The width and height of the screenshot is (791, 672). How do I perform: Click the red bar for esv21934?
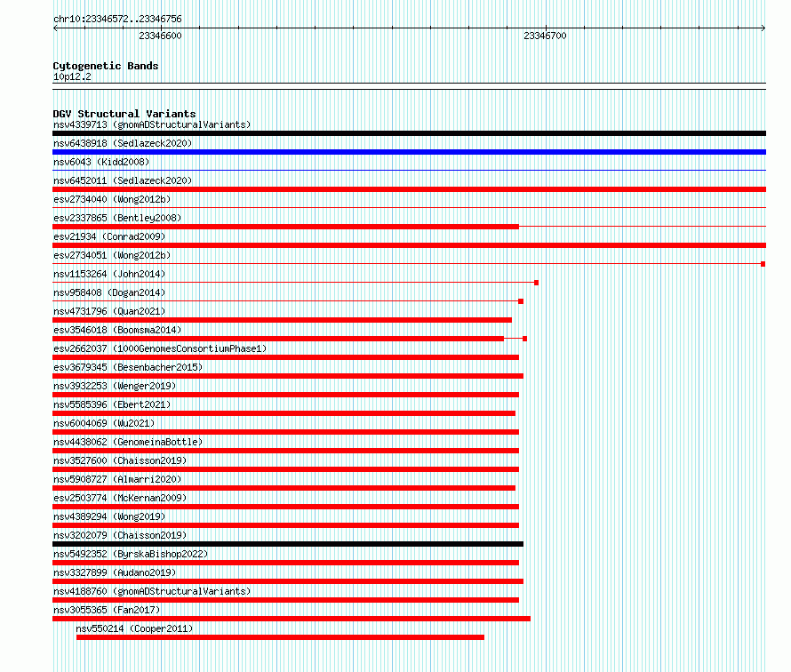[x=409, y=245]
